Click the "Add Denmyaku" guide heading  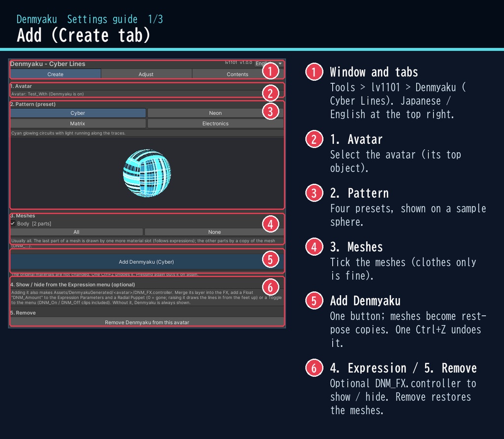[365, 301]
